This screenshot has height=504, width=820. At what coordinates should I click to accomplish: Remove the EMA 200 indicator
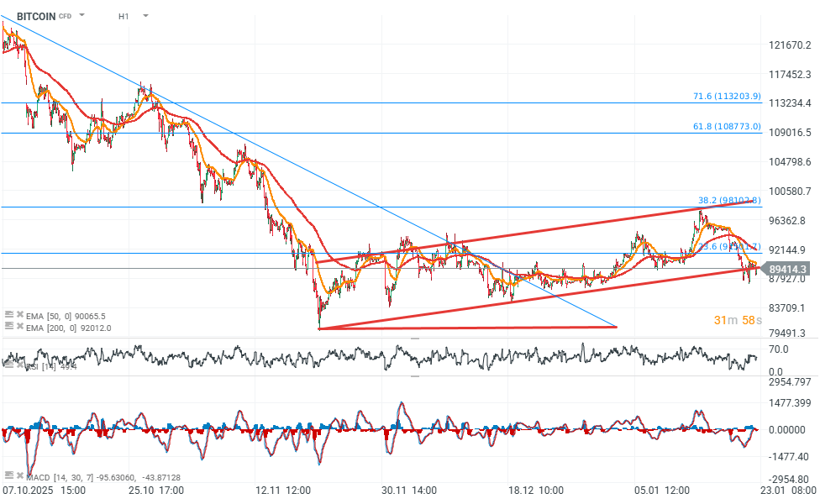pyautogui.click(x=19, y=327)
